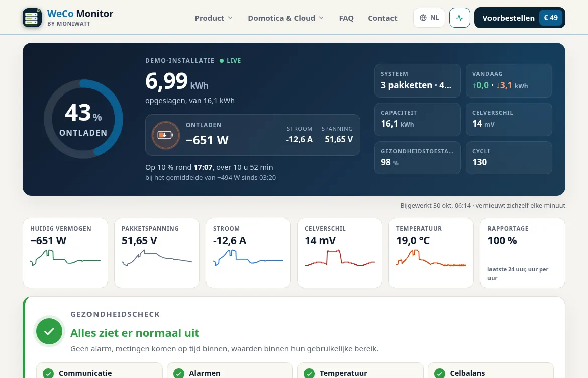Click the green check icon beside Alarmen
This screenshot has width=588, height=378.
pyautogui.click(x=179, y=373)
